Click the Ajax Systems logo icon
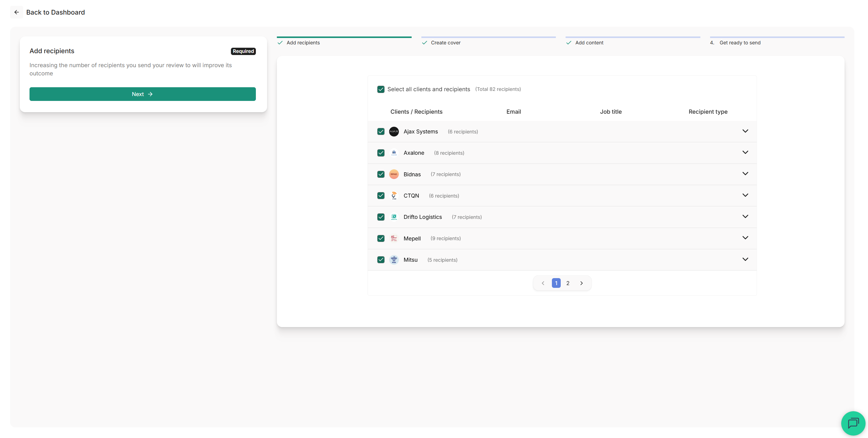 [x=394, y=132]
